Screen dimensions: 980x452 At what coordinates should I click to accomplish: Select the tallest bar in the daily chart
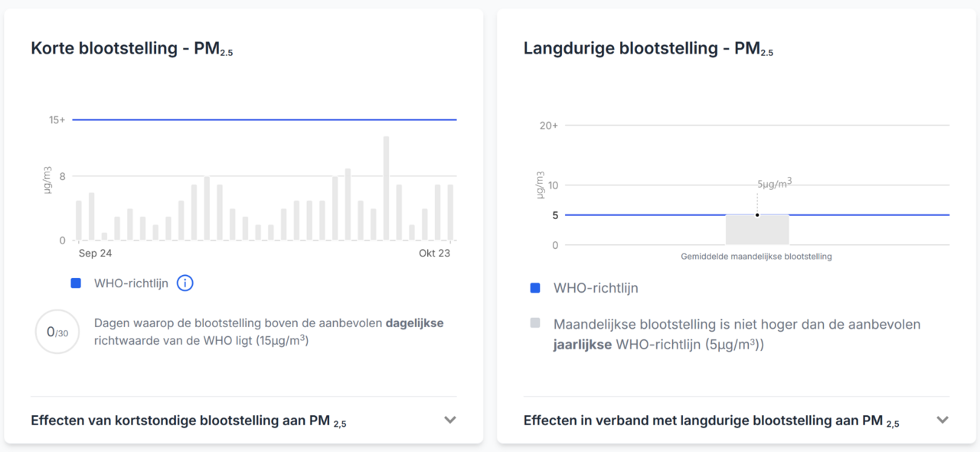point(386,188)
